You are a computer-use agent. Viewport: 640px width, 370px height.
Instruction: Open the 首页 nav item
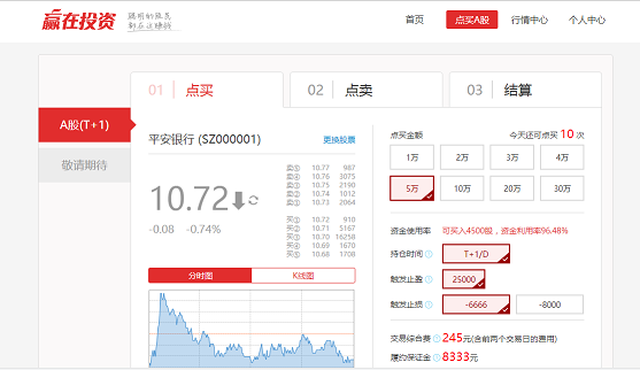414,20
